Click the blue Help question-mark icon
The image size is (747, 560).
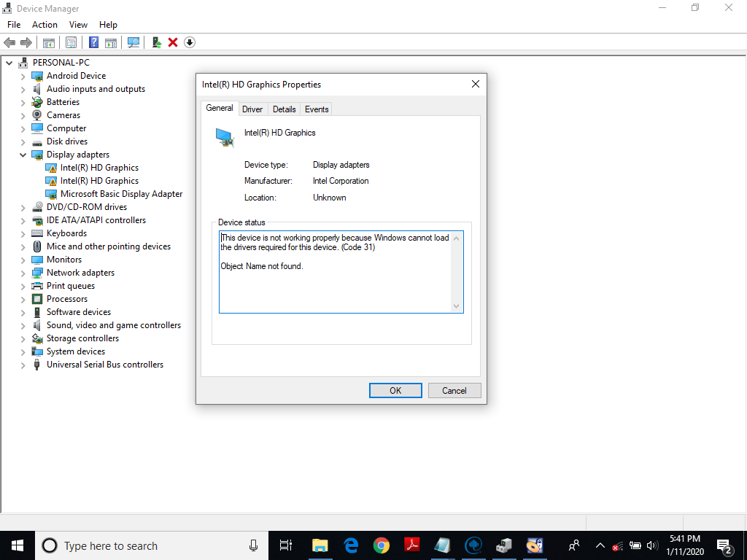pos(94,42)
